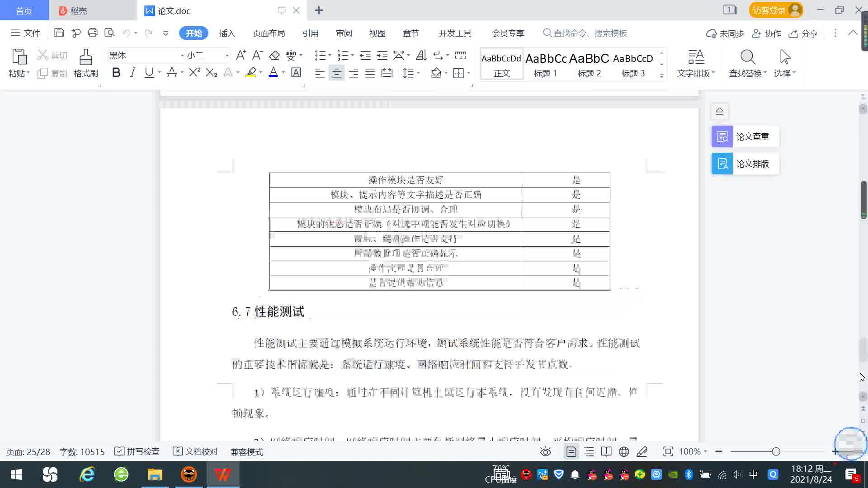Click the command search field

[585, 33]
